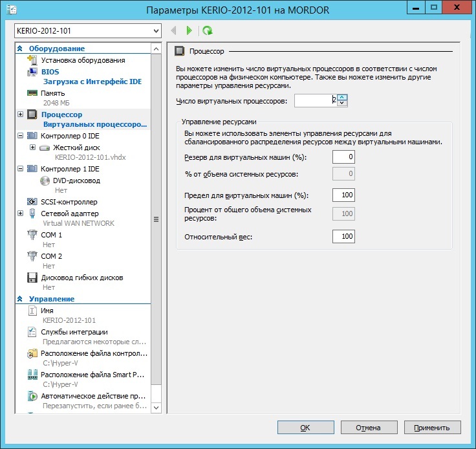Click the Относительный вес input field
The width and height of the screenshot is (476, 449).
pos(343,237)
